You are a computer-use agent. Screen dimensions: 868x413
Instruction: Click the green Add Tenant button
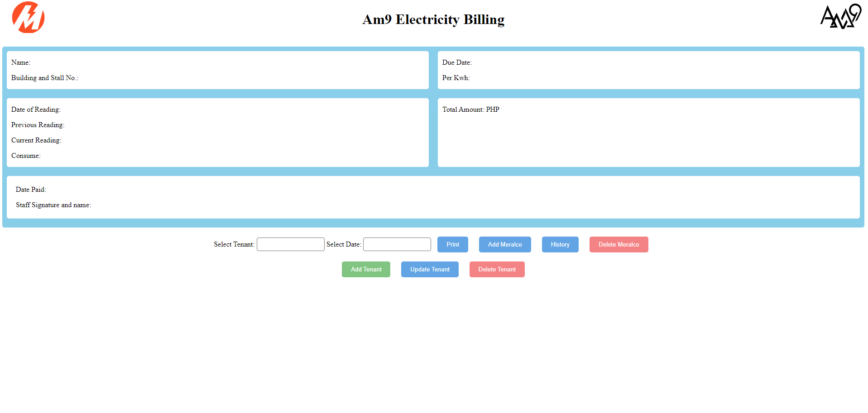pyautogui.click(x=366, y=269)
